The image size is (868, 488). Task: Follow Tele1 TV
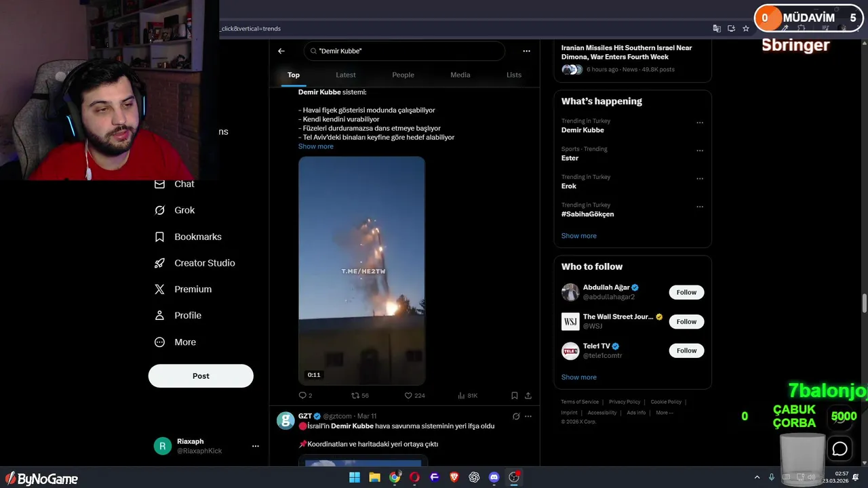[x=686, y=350]
